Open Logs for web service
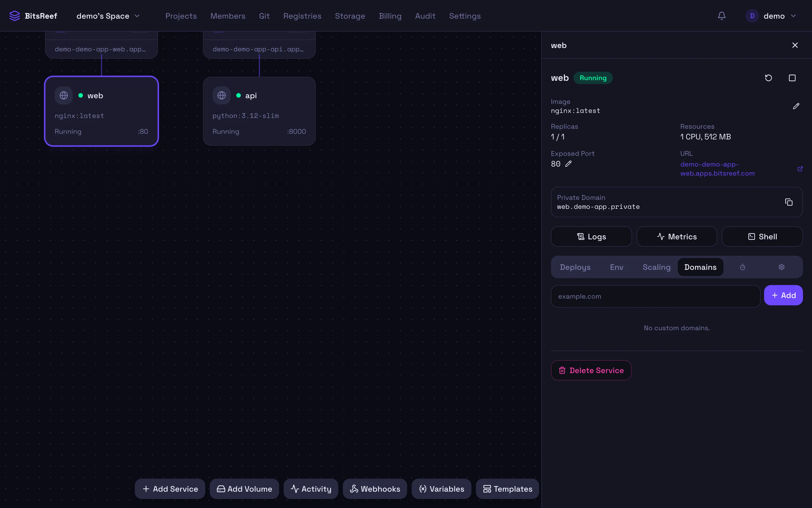Viewport: 812px width, 508px height. [591, 237]
